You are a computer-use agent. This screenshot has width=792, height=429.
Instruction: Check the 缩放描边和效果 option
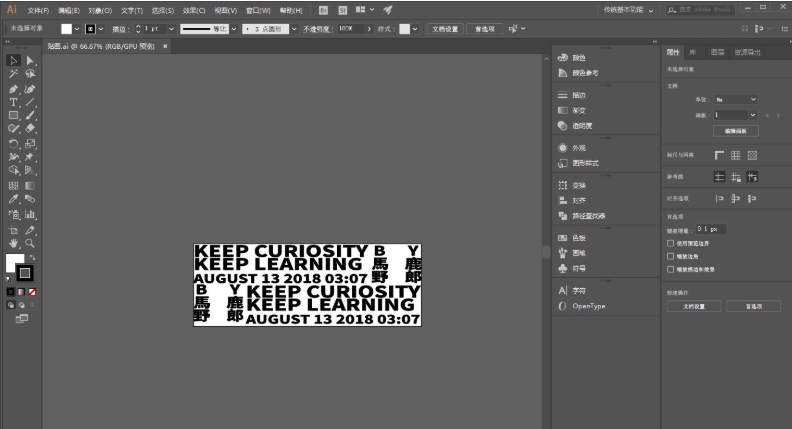coord(670,269)
